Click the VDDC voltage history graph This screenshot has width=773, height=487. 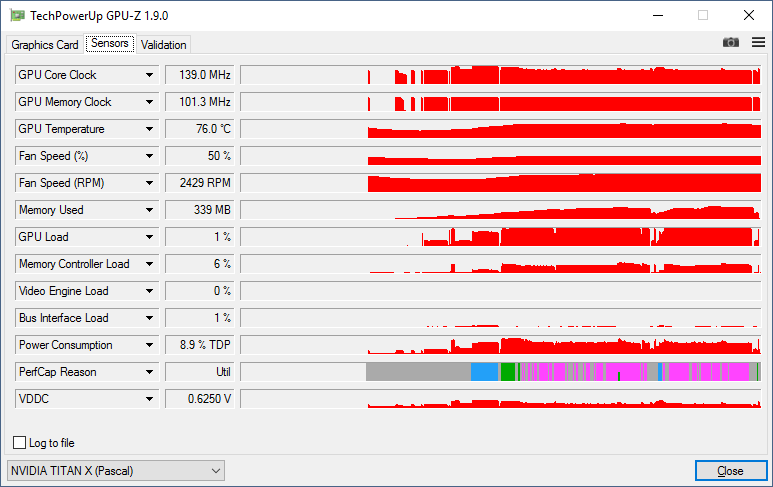[501, 399]
